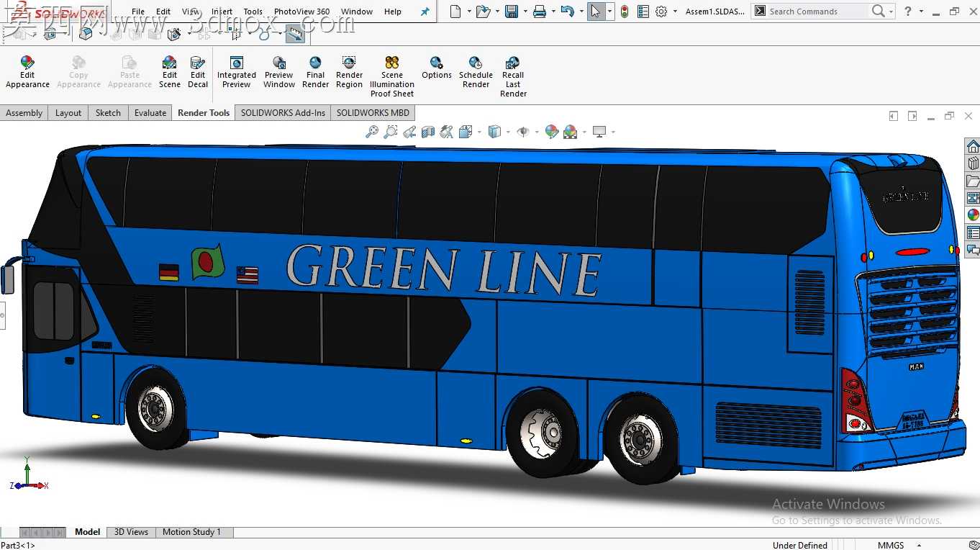Click the Options gear icon in title bar

point(661,12)
